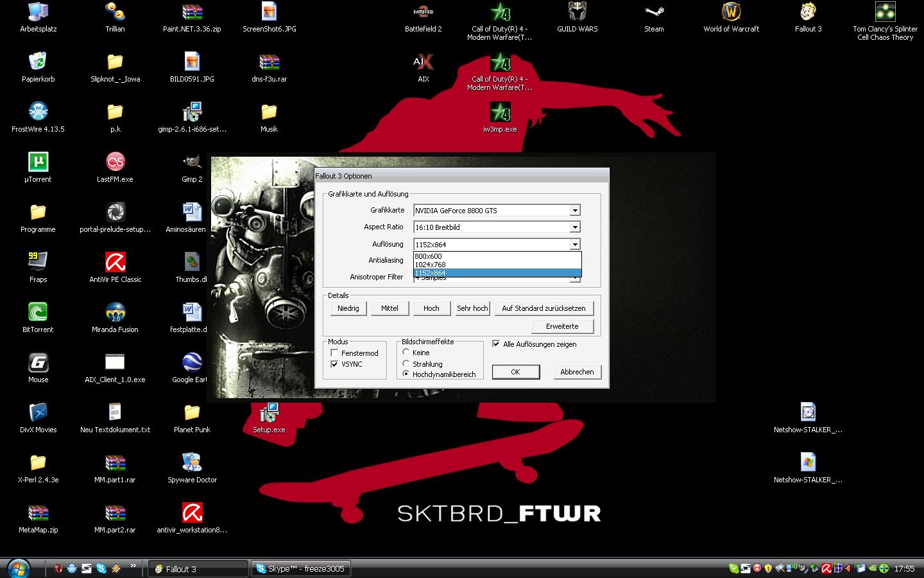
Task: Switch to Skype freeze3005 taskbar button
Action: 300,569
